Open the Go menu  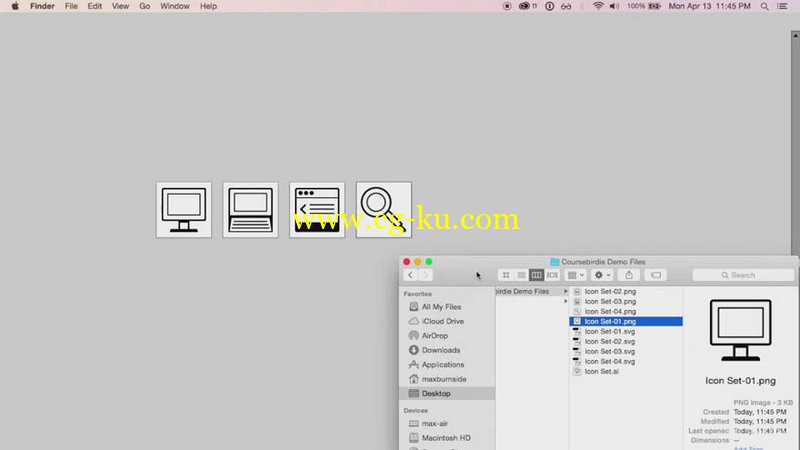(144, 6)
